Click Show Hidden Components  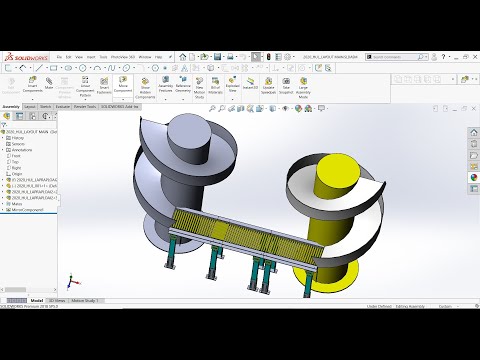pyautogui.click(x=145, y=89)
